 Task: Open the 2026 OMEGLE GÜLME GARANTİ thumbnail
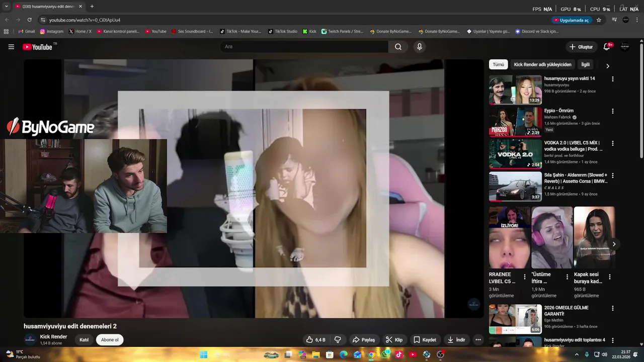[515, 319]
